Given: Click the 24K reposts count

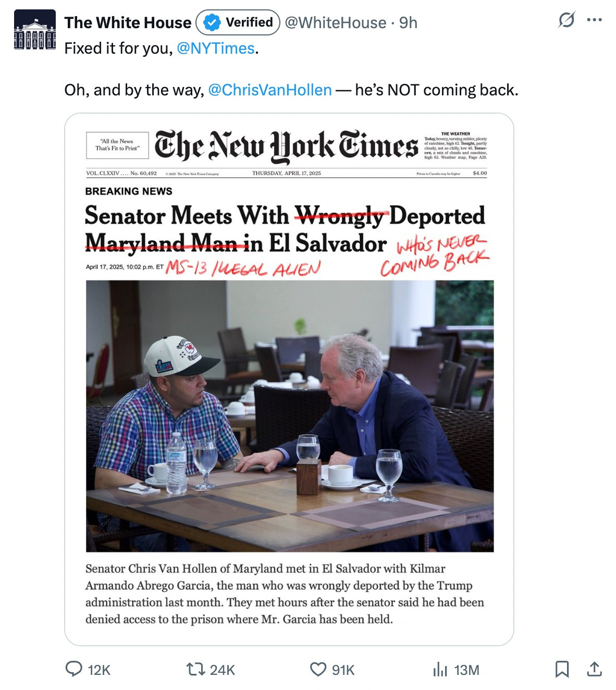Looking at the screenshot, I should 223,670.
